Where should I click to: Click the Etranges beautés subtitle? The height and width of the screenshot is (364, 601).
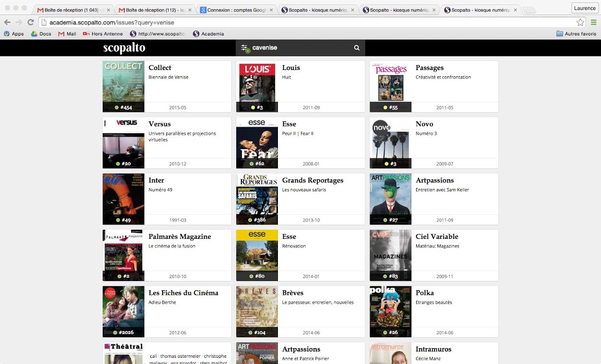pos(434,303)
